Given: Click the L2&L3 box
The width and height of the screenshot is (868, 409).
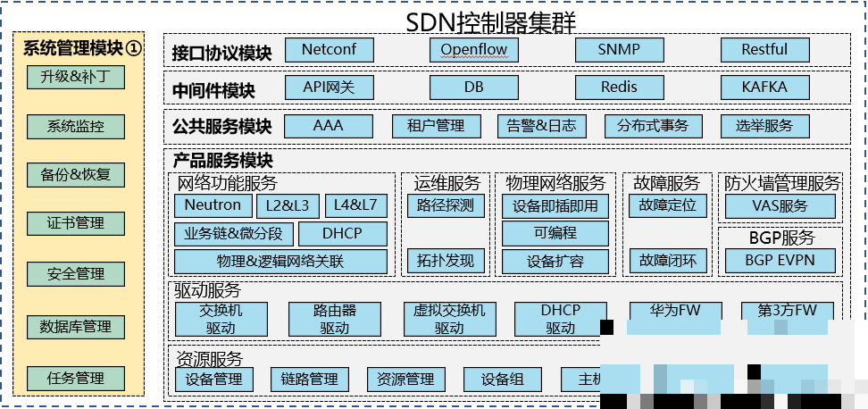Looking at the screenshot, I should click(288, 206).
